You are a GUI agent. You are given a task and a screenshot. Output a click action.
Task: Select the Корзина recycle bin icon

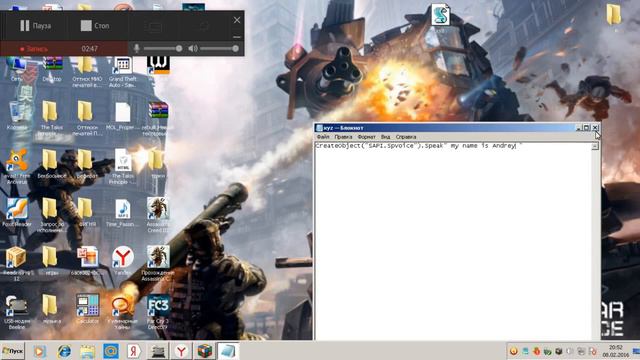[17, 116]
